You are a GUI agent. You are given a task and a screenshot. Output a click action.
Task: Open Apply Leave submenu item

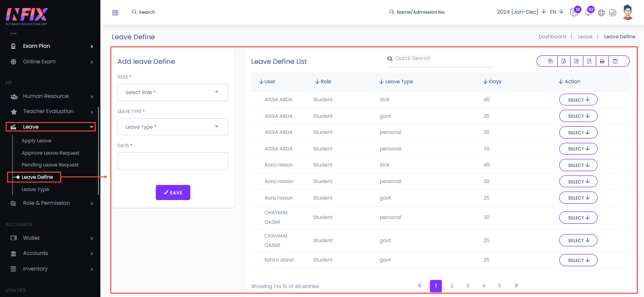click(x=36, y=141)
